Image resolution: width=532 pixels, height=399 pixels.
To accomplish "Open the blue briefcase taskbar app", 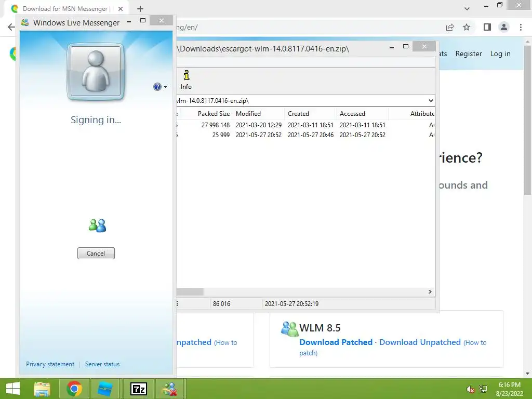I will tap(105, 389).
